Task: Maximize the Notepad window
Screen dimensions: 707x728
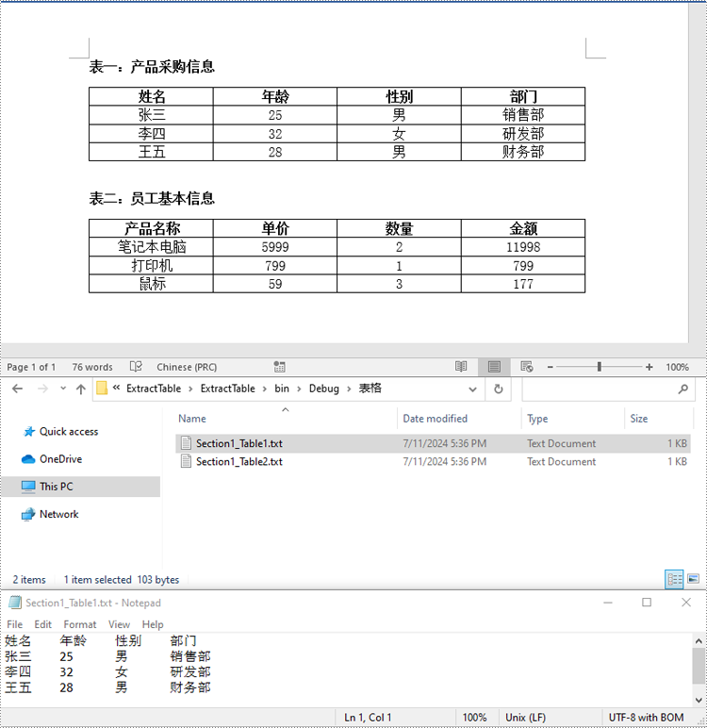Action: [x=647, y=603]
